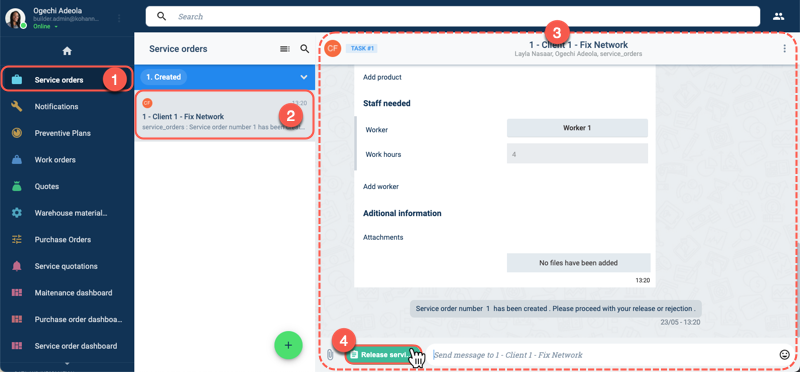Click the CF avatar in task header
This screenshot has width=800, height=372.
coord(333,48)
